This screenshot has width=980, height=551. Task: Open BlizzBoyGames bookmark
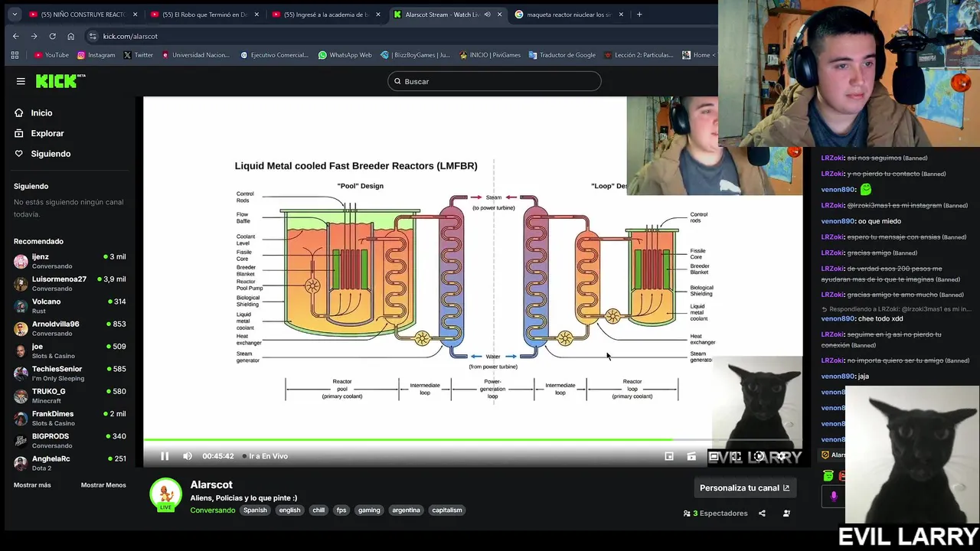pyautogui.click(x=416, y=55)
